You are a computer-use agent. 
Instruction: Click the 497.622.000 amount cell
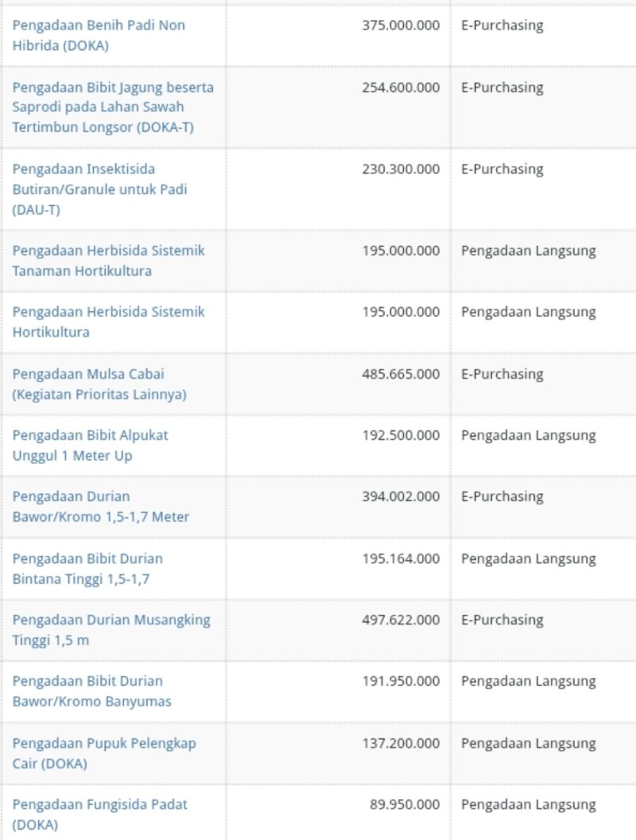pos(401,620)
